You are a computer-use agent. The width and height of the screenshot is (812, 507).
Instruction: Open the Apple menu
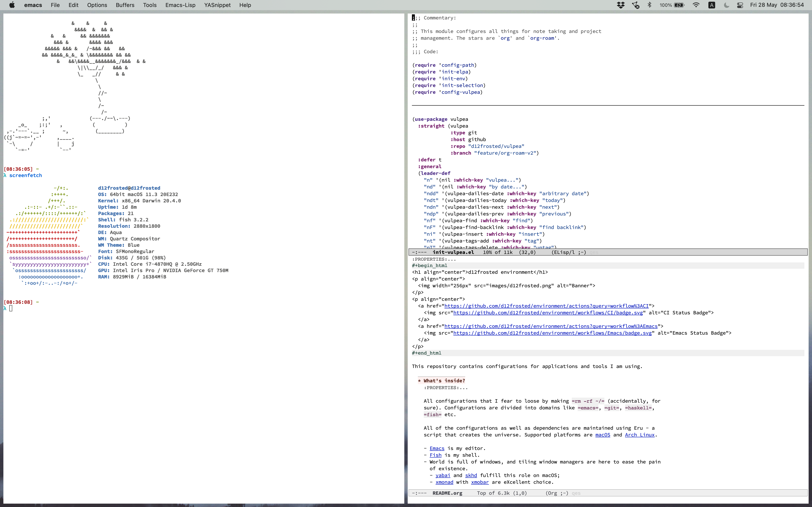coord(12,5)
